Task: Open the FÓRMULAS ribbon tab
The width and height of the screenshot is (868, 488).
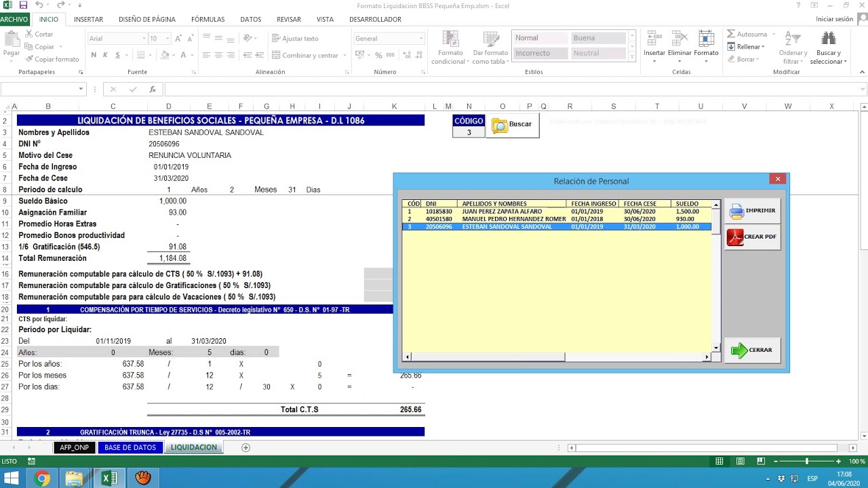Action: click(208, 20)
